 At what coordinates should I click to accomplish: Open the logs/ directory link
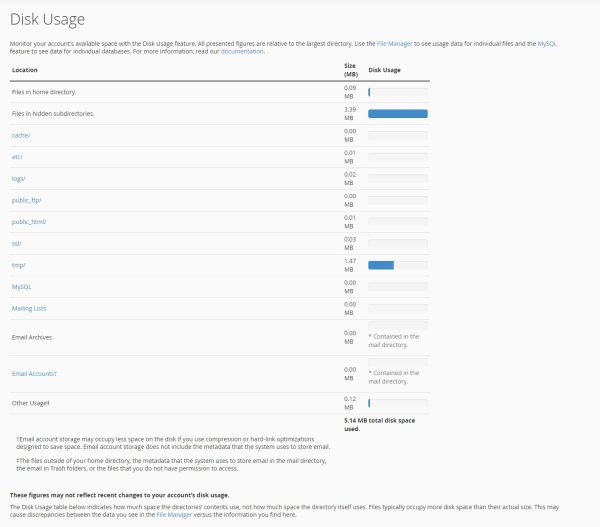18,179
